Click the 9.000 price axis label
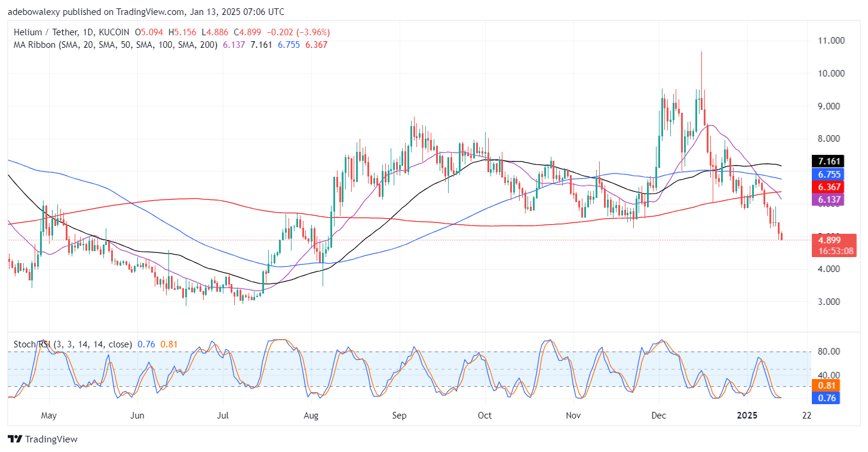 click(x=830, y=106)
